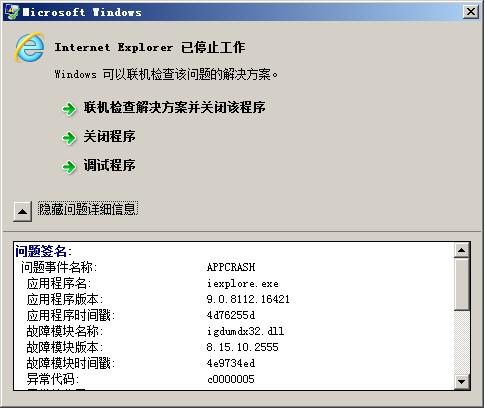Image resolution: width=485 pixels, height=408 pixels.
Task: Close the Microsoft Windows dialog
Action: pos(471,12)
